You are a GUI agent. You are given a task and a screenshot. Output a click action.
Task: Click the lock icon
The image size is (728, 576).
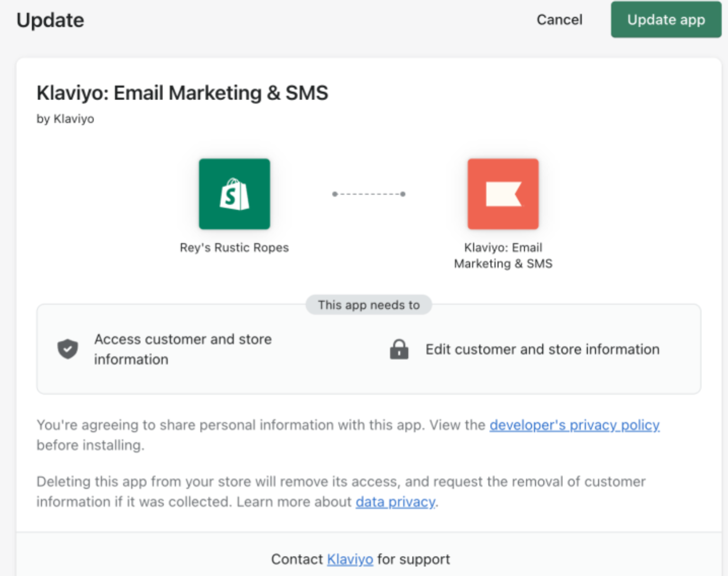(x=399, y=349)
